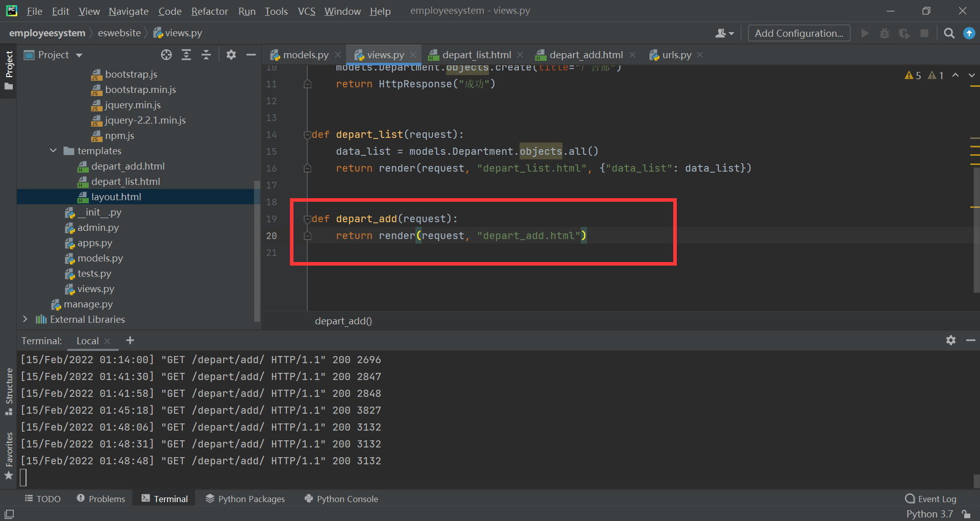Toggle the Project side tool window button
980x521 pixels.
click(x=9, y=70)
